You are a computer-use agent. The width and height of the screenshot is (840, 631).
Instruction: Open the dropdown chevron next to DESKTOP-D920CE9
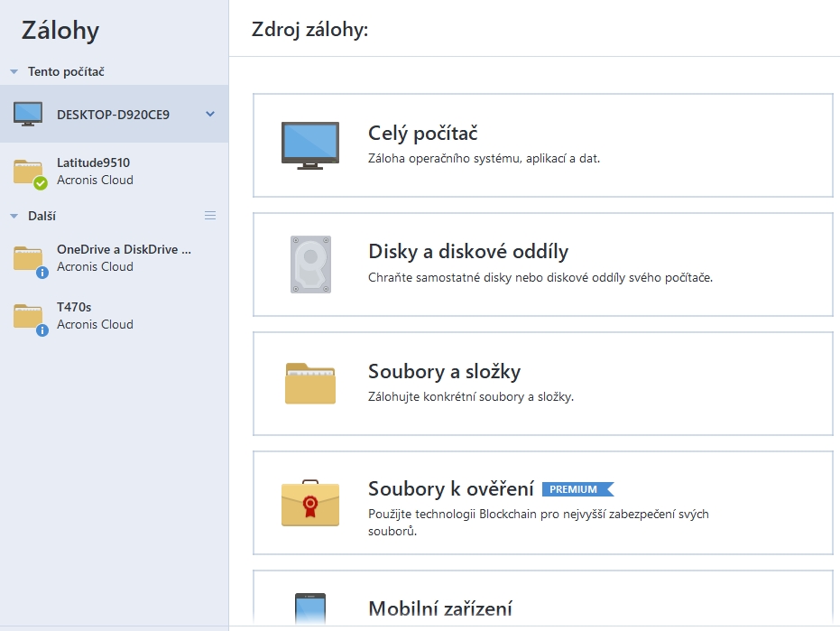[x=210, y=114]
